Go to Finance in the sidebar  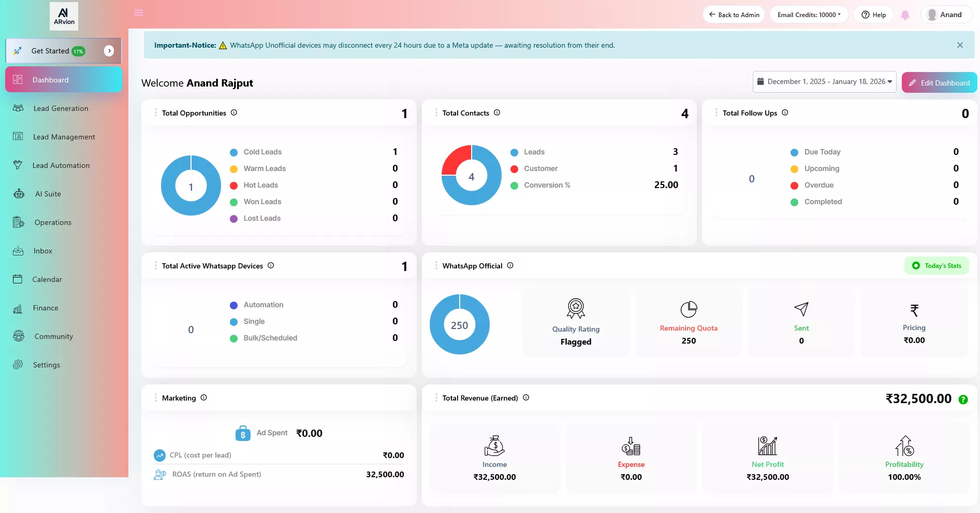pos(46,308)
